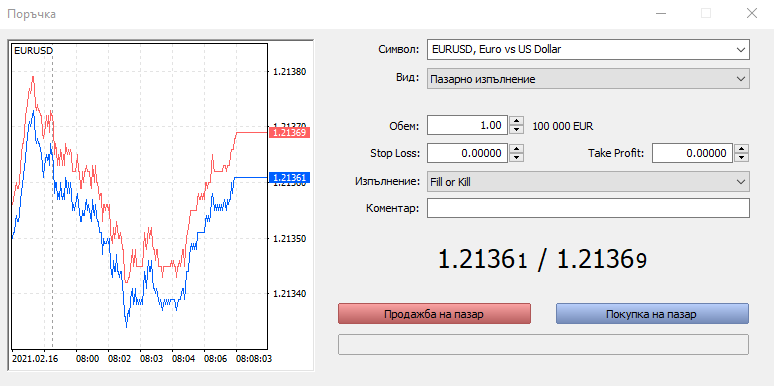
Task: Click the Покупка на пазар button
Action: coord(652,314)
